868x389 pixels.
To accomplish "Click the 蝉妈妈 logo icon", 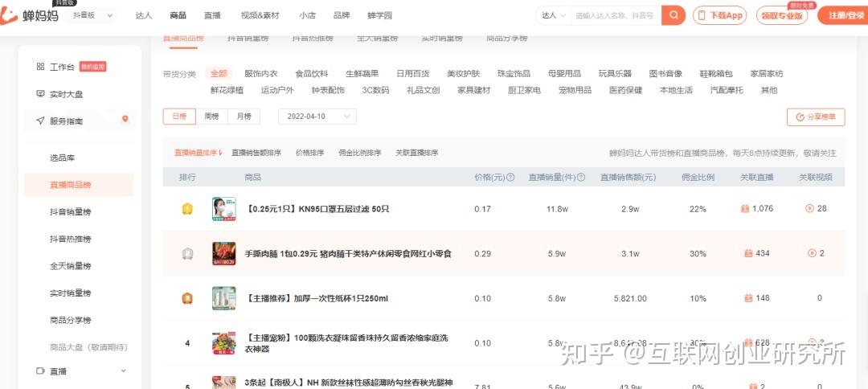I will pyautogui.click(x=9, y=15).
